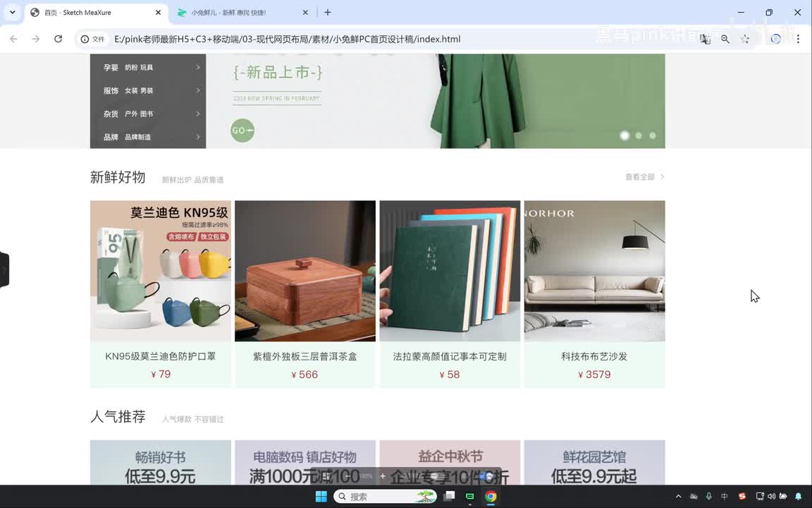This screenshot has height=508, width=812.
Task: Click the Chrome icon in the taskbar
Action: [x=491, y=497]
